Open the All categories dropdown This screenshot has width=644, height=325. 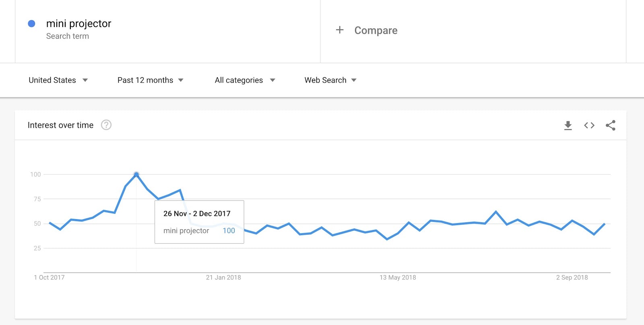click(x=245, y=80)
